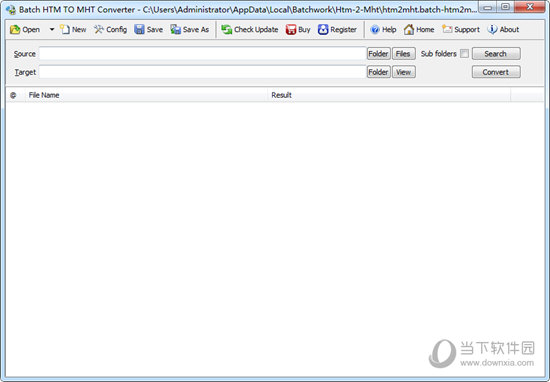Focus the Source path input field

[x=202, y=54]
